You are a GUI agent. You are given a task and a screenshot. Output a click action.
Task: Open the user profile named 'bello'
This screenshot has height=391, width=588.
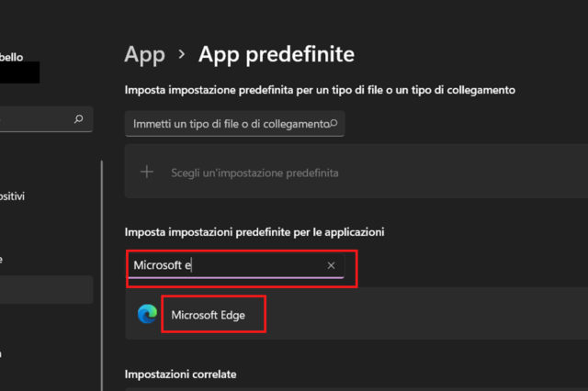(13, 57)
